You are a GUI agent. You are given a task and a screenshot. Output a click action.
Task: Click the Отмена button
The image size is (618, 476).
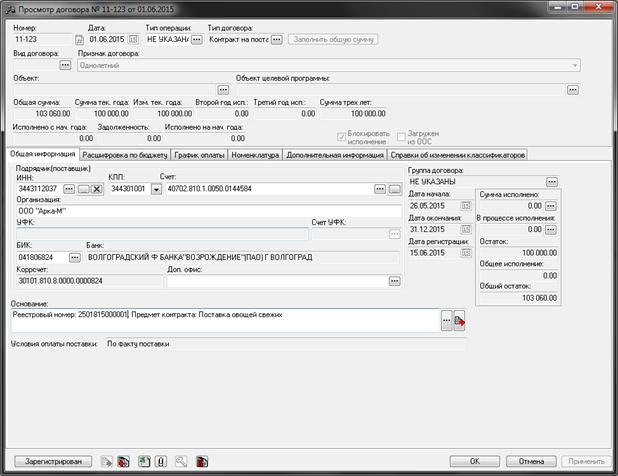pyautogui.click(x=530, y=461)
